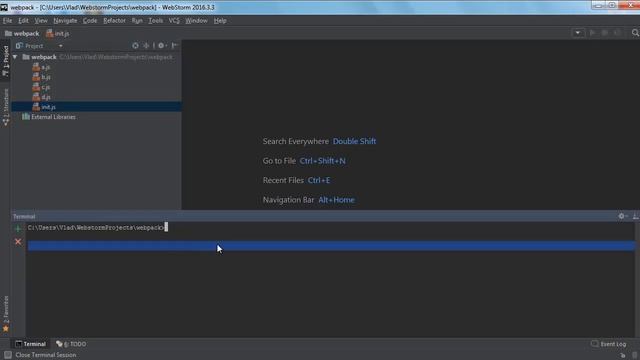Open Terminal panel settings gear

click(x=622, y=216)
